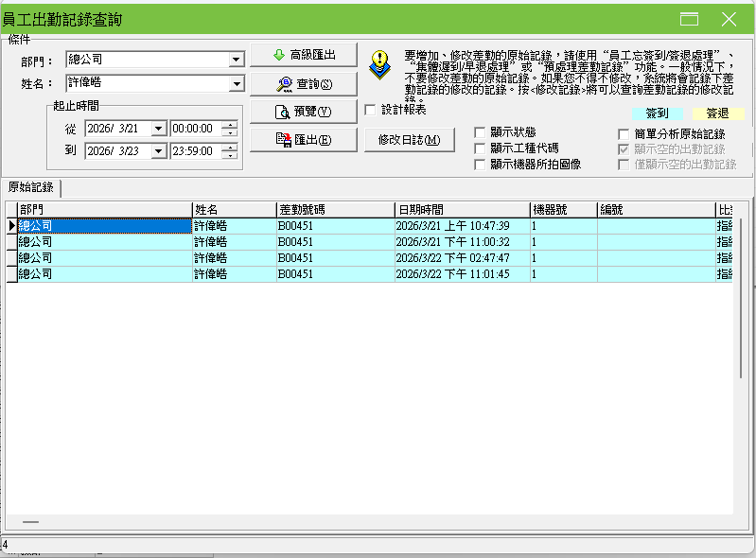Click the cyan 簽到 color legend

pyautogui.click(x=657, y=113)
